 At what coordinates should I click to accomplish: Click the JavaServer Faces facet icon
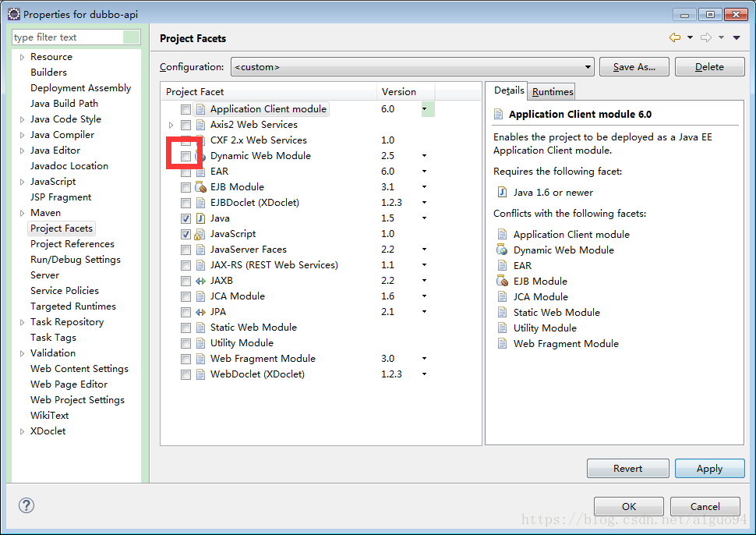(200, 250)
